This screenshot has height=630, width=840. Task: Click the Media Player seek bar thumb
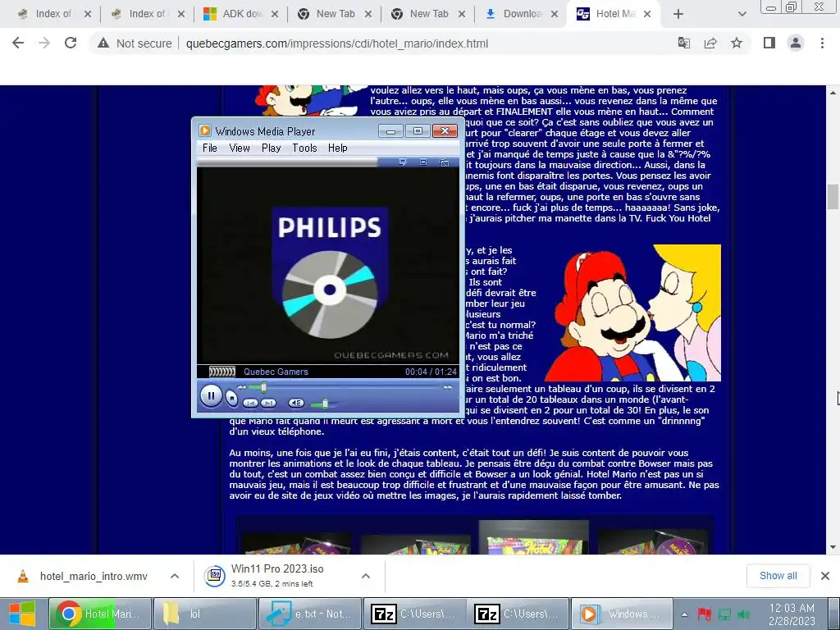coord(263,387)
